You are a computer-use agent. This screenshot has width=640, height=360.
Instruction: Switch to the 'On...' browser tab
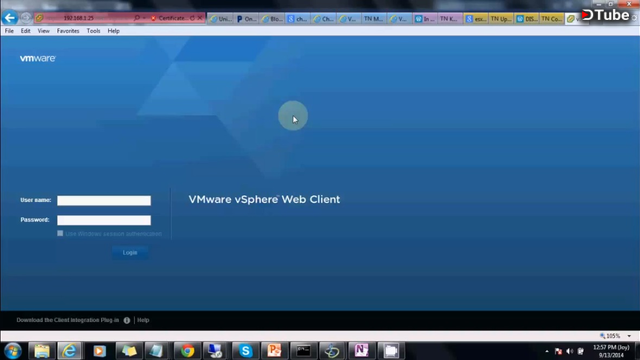(x=246, y=19)
